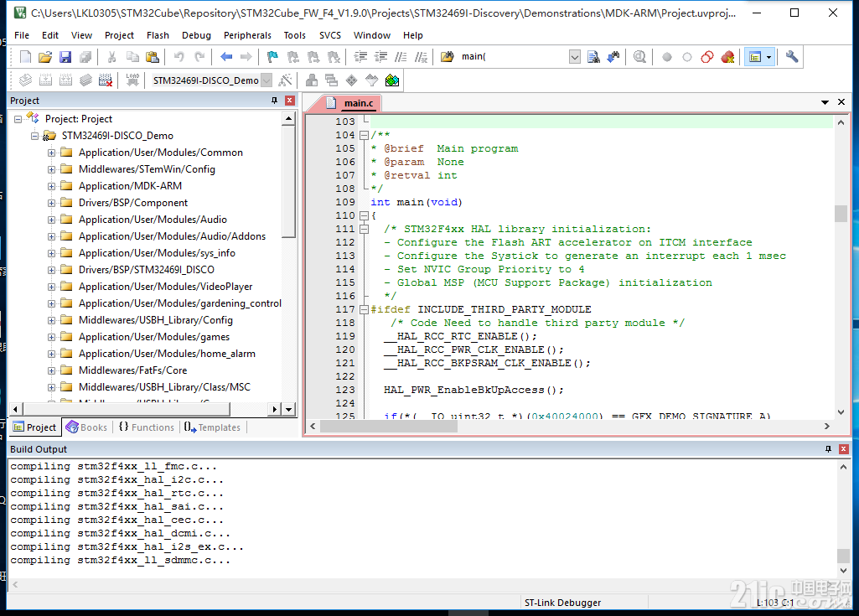Expand the Application/User/Modules/Common folder

point(51,153)
